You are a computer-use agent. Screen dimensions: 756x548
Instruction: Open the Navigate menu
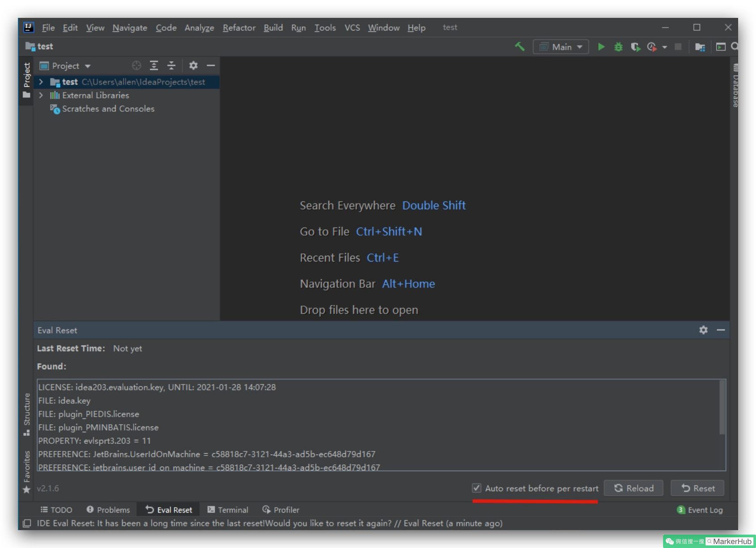click(130, 28)
